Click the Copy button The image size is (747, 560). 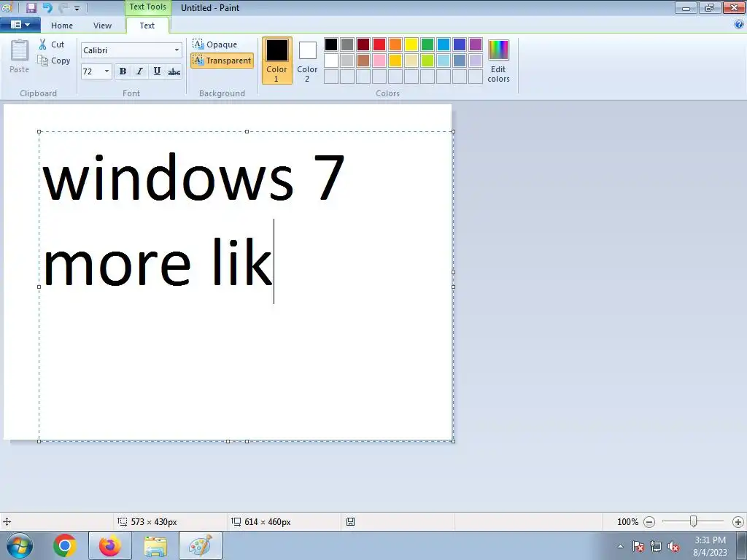[54, 61]
